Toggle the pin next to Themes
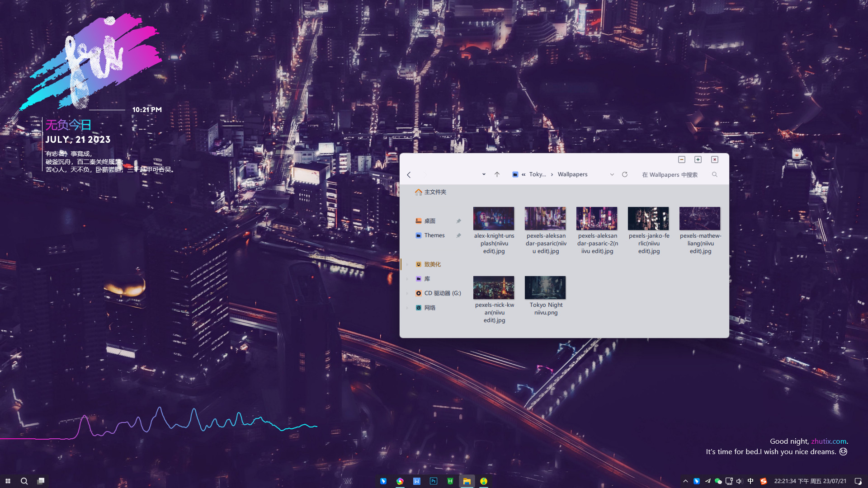 (458, 236)
